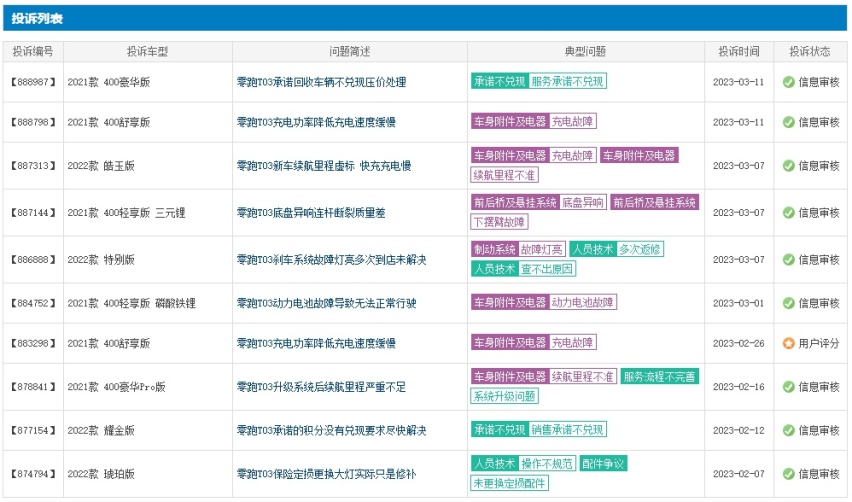852x502 pixels.
Task: Click the 操作不规范 tag
Action: [547, 463]
